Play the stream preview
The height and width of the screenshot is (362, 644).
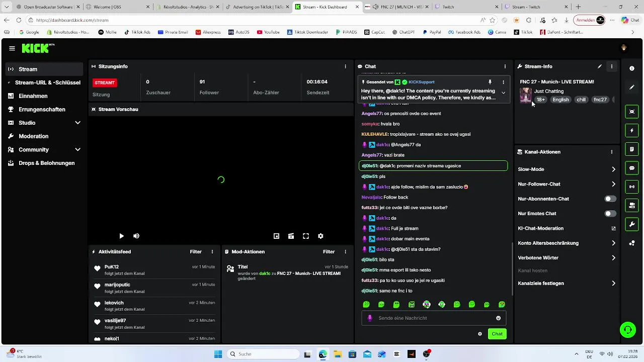coord(121,236)
